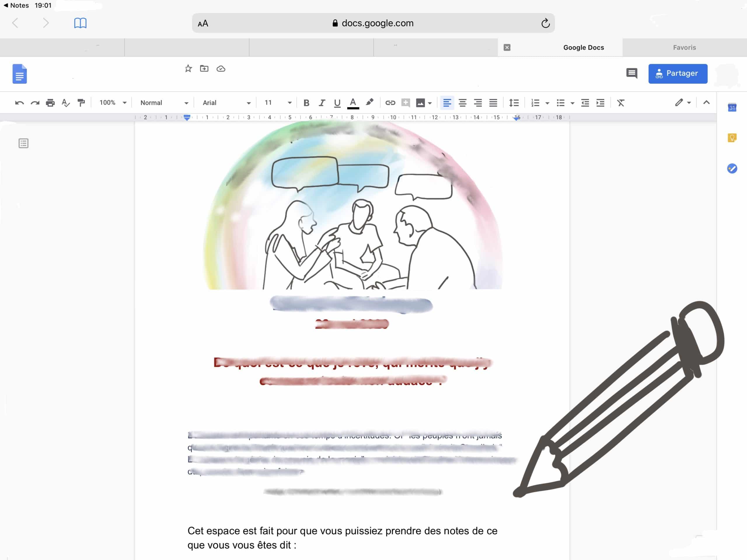Open the text color picker
This screenshot has width=747, height=560.
coord(353,103)
